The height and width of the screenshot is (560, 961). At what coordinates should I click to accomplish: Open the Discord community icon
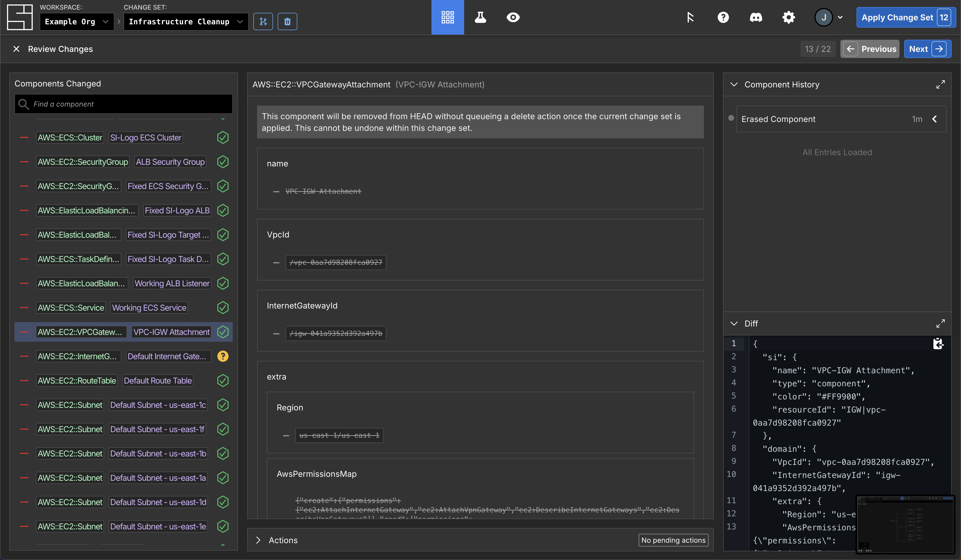[x=756, y=17]
